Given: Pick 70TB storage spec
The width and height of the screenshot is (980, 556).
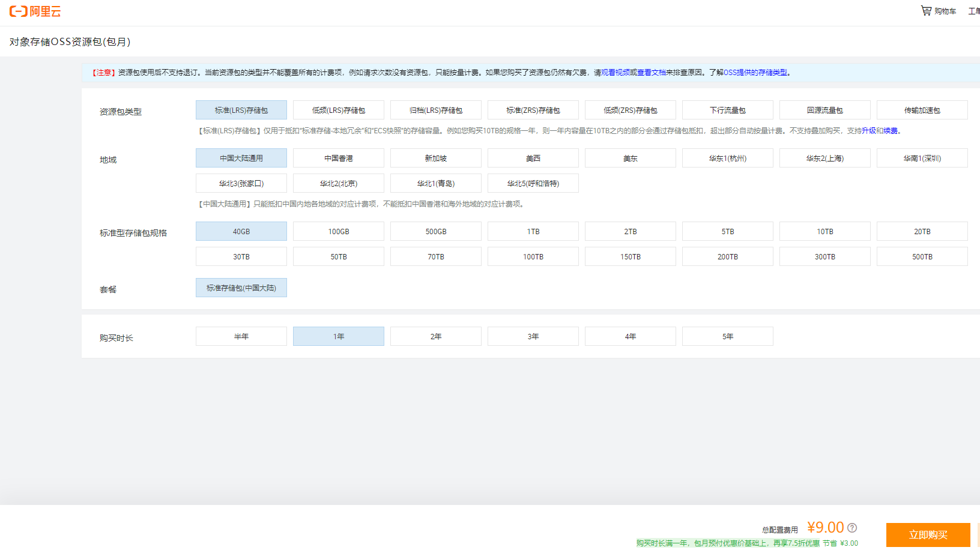Looking at the screenshot, I should coord(436,256).
